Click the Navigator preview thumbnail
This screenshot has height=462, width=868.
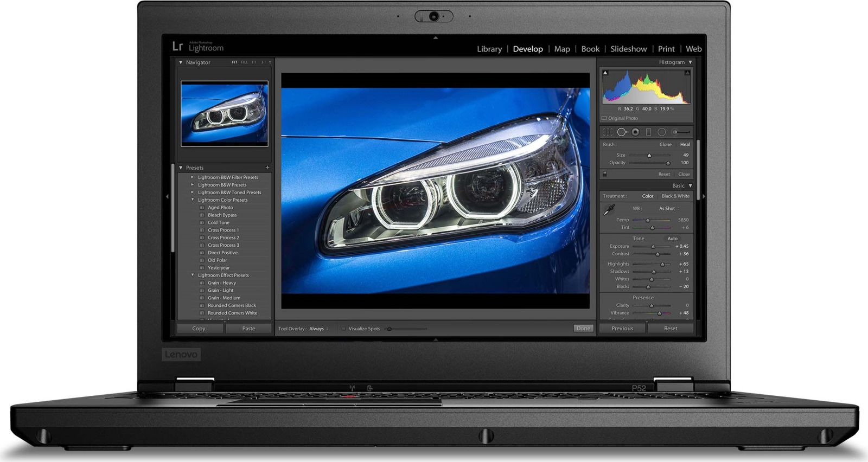224,113
